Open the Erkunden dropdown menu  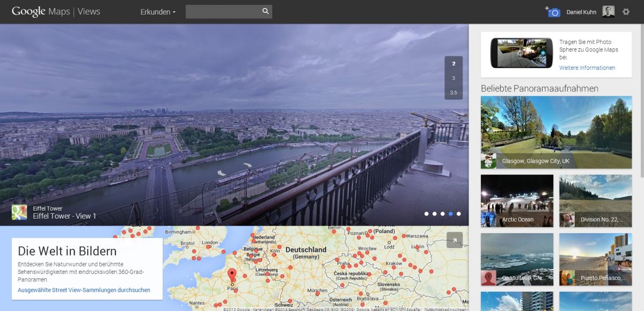coord(158,12)
